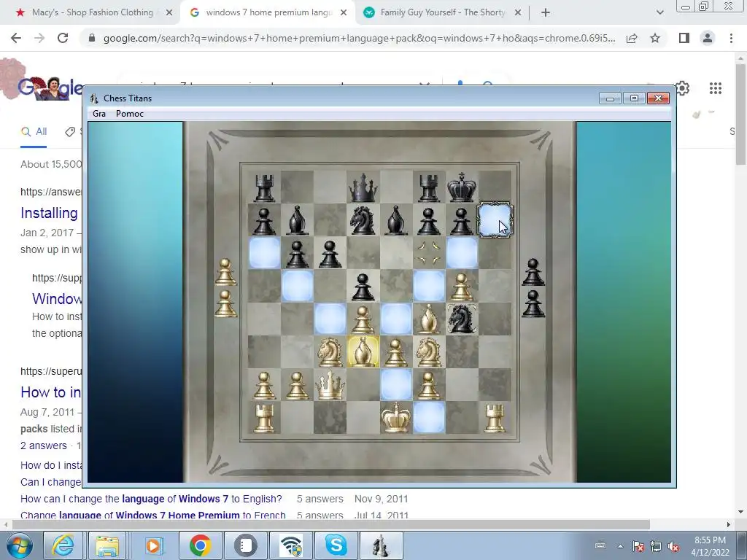This screenshot has width=747, height=560.
Task: Toggle the Chrome side panel
Action: 684,38
